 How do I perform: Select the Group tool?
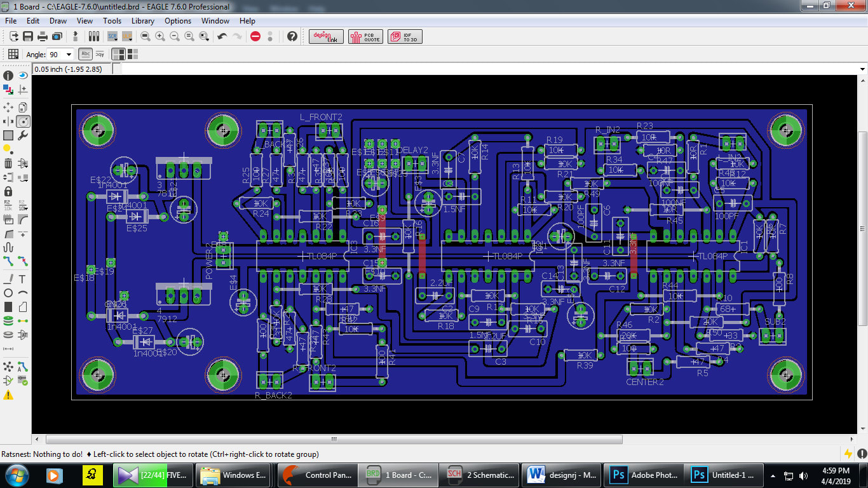pyautogui.click(x=8, y=135)
